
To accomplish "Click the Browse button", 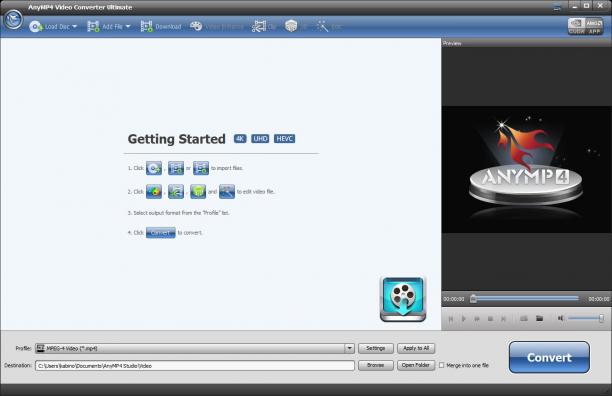I will point(375,365).
